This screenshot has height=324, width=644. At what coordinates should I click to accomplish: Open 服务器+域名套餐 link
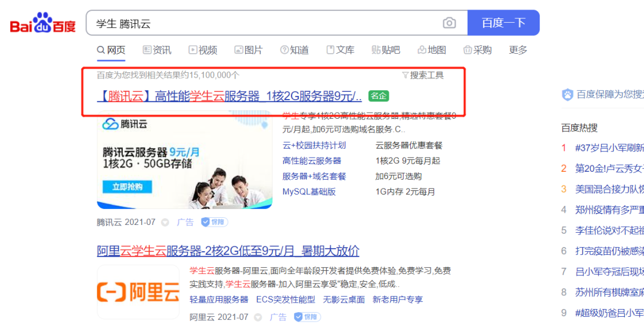click(x=314, y=177)
